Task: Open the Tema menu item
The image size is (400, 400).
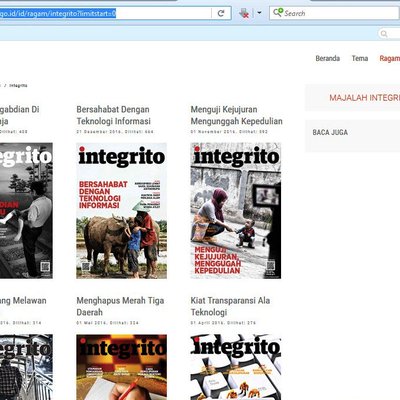Action: tap(360, 58)
